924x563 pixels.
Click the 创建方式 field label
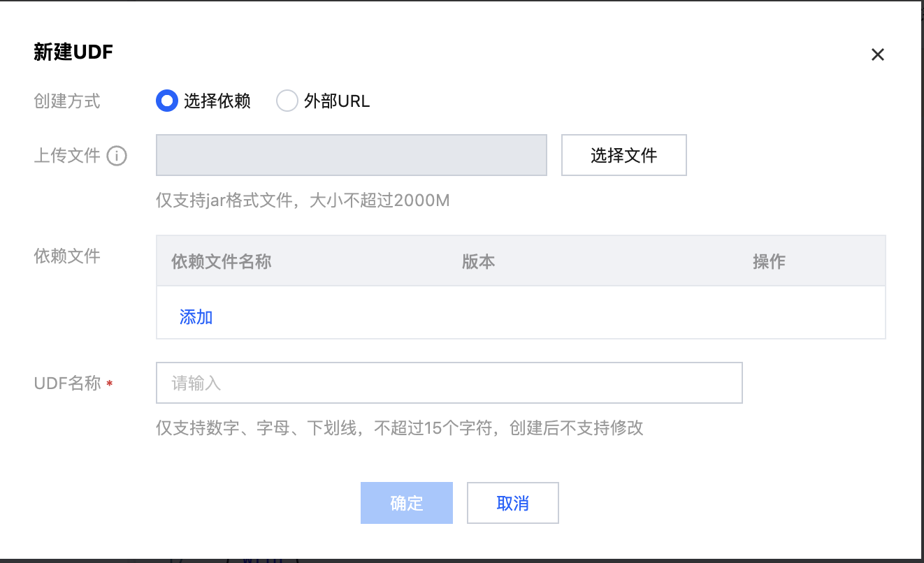tap(67, 101)
